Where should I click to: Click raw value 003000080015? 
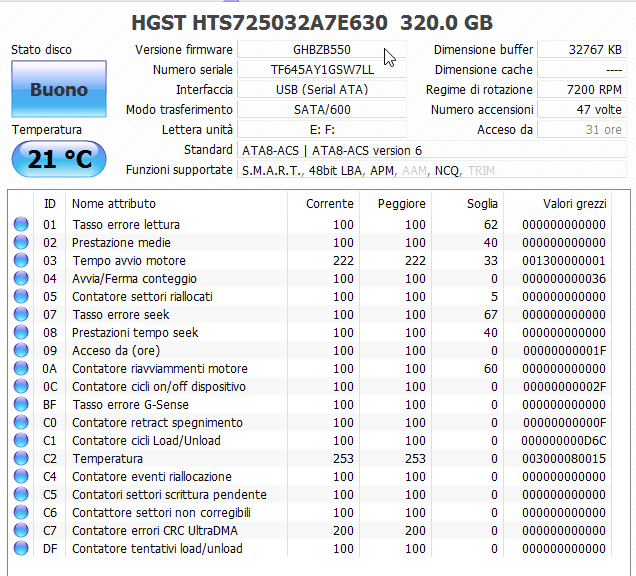[564, 458]
